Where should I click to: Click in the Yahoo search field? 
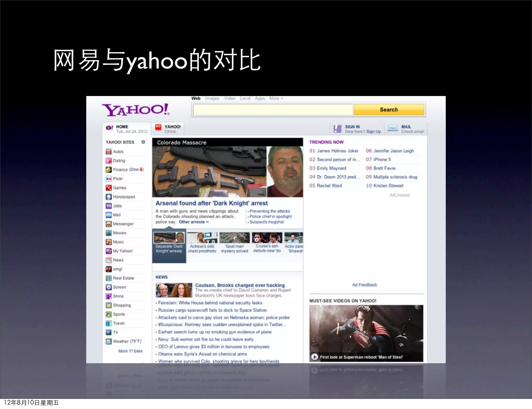point(273,110)
